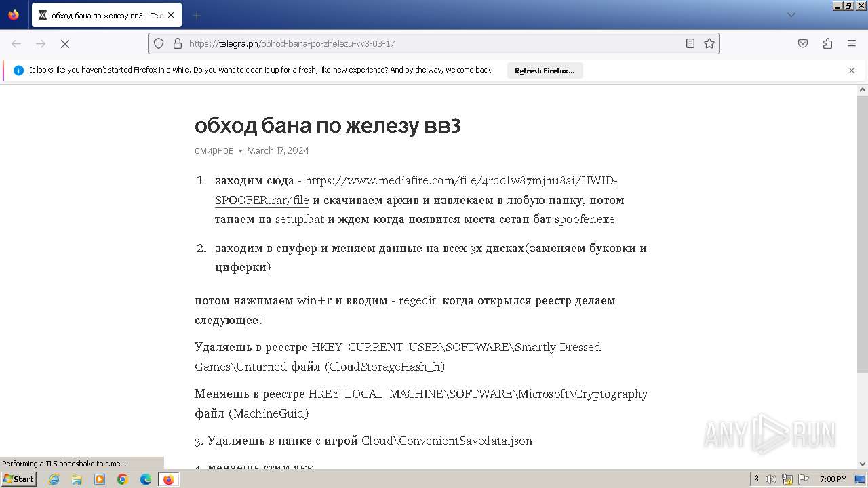Click the HKEY_LOCAL_MACHINE registry path text
Image resolution: width=868 pixels, height=488 pixels.
coord(478,394)
